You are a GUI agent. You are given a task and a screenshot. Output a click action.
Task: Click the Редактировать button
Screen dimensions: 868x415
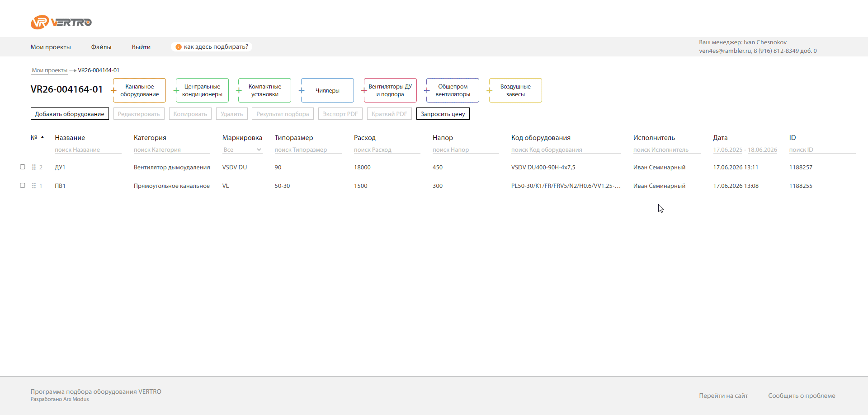tap(139, 114)
